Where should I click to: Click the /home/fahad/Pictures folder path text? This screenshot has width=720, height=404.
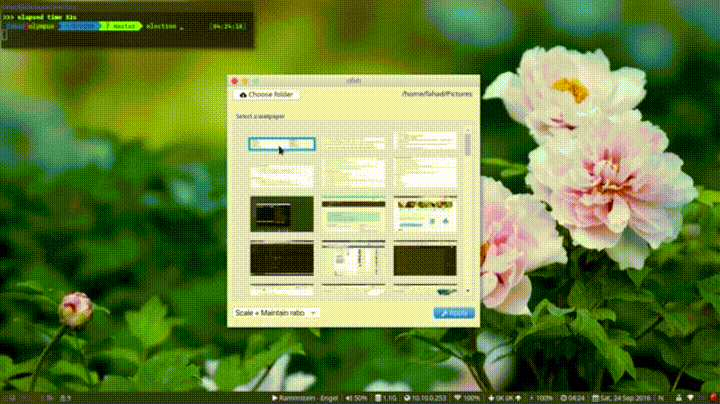[437, 94]
